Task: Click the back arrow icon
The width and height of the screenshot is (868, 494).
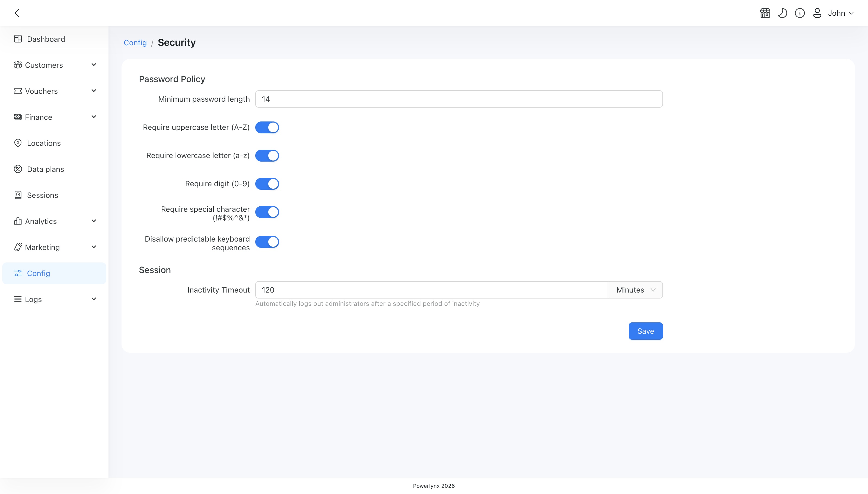Action: 17,13
